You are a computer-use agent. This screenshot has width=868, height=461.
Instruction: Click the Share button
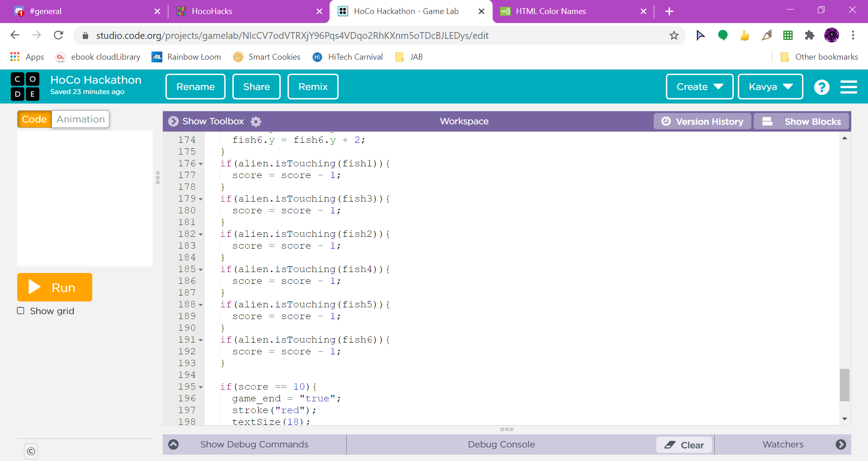256,87
